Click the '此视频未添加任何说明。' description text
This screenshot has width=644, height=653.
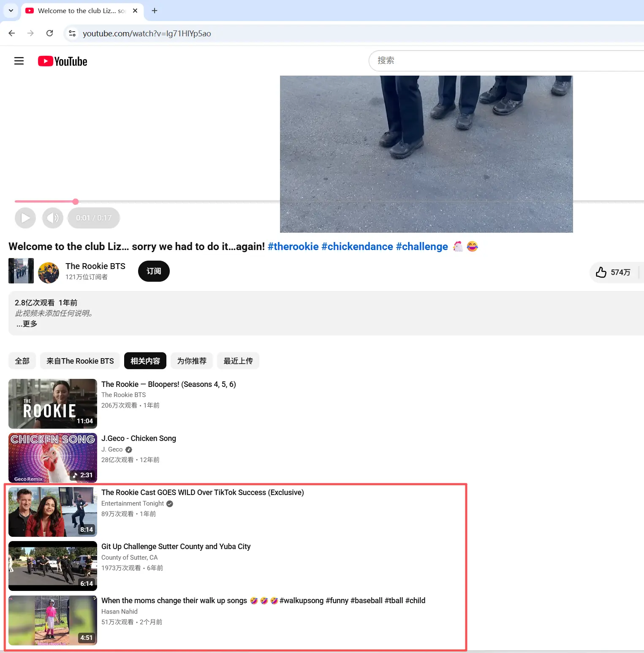click(54, 313)
